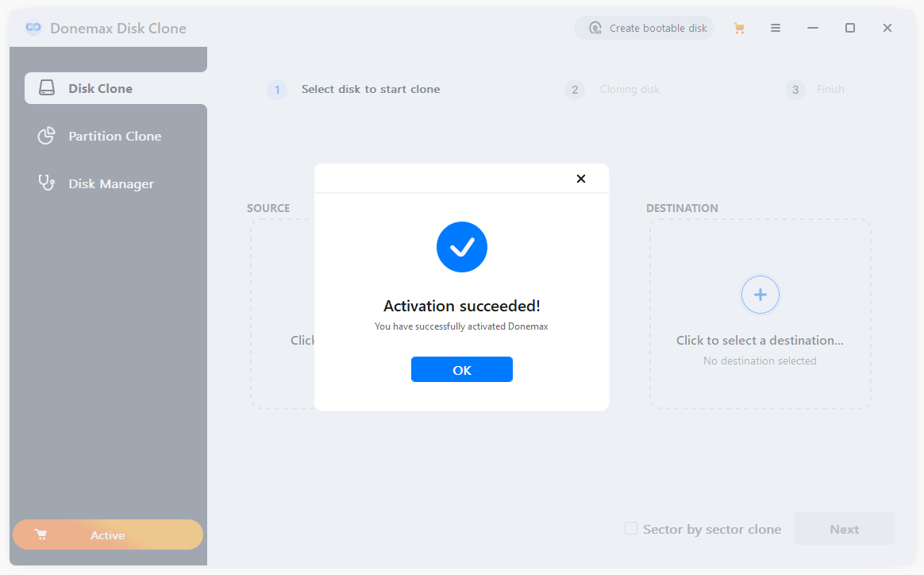Maximize the Donemax window
924x575 pixels.
(x=849, y=28)
